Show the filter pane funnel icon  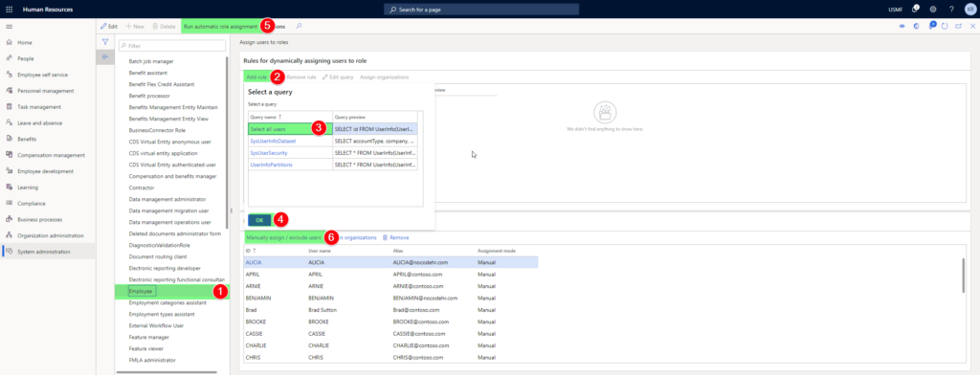105,41
